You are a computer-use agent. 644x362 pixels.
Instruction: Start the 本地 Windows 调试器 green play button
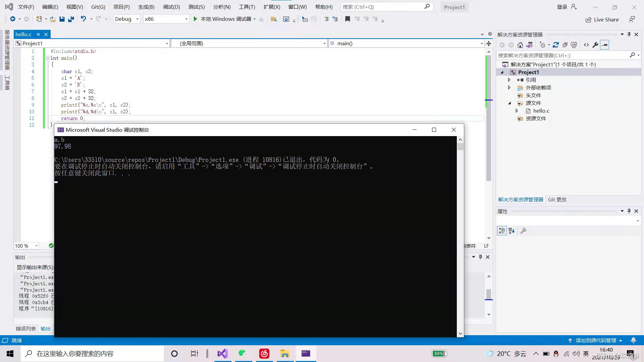click(x=195, y=19)
